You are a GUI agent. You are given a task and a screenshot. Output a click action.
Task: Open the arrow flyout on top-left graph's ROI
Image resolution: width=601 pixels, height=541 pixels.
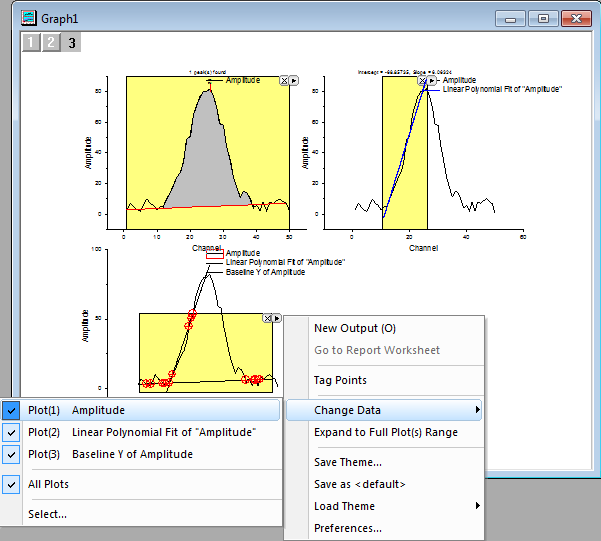tap(293, 80)
